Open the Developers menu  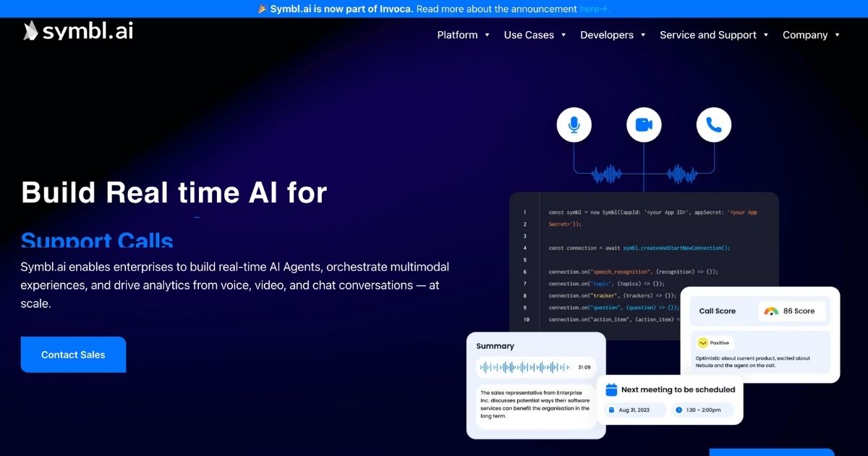[607, 35]
